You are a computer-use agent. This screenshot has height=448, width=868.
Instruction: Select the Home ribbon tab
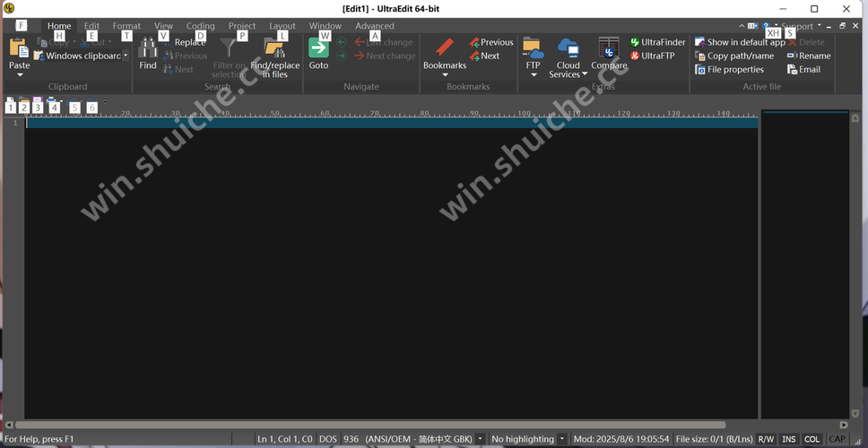pos(59,26)
